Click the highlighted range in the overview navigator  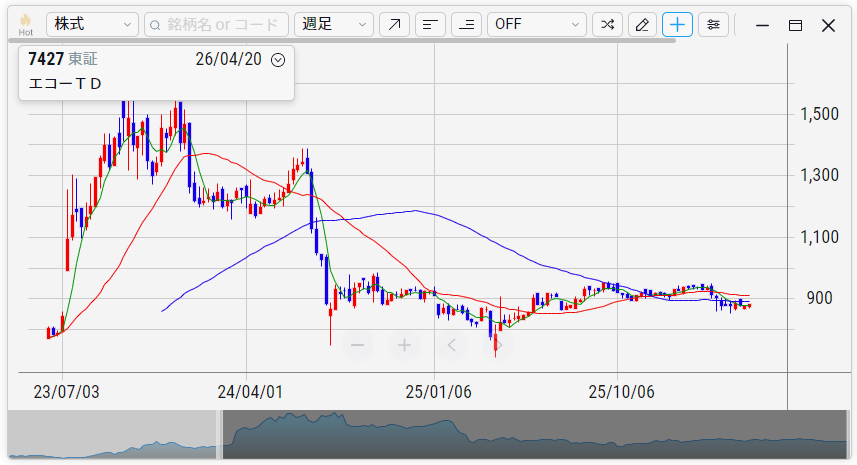click(x=535, y=437)
